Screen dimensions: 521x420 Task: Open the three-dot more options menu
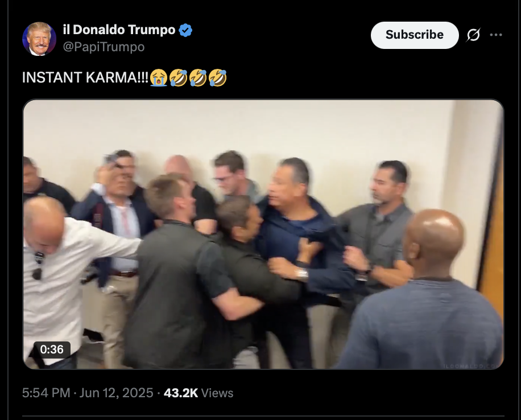[496, 35]
